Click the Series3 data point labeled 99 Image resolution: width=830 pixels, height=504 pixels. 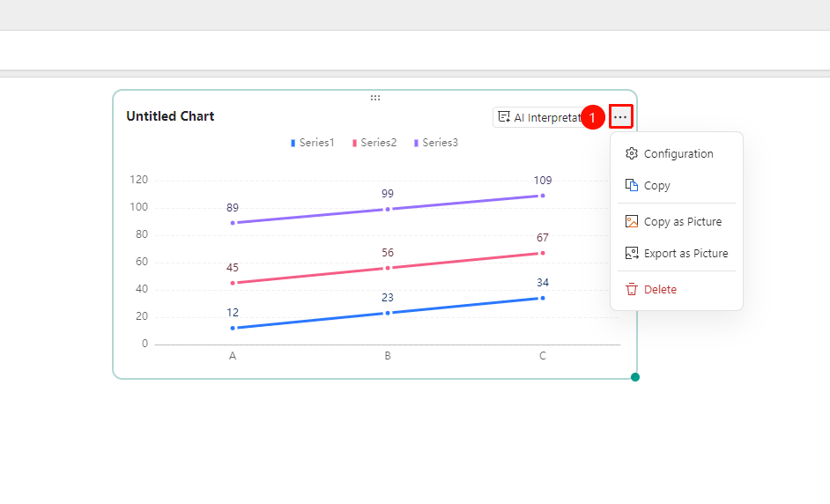tap(388, 209)
